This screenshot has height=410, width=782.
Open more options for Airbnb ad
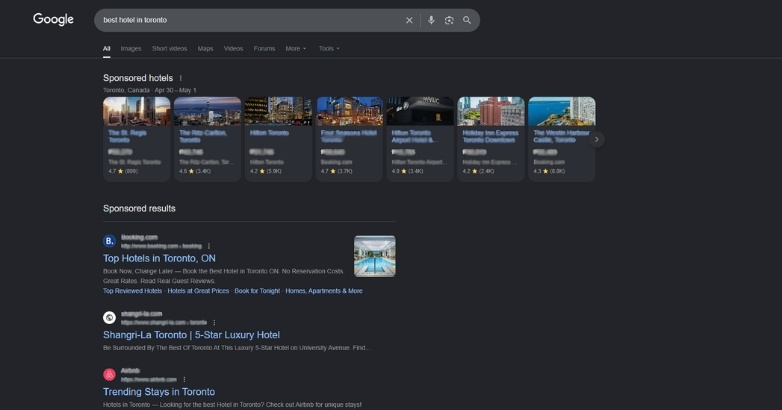point(184,380)
